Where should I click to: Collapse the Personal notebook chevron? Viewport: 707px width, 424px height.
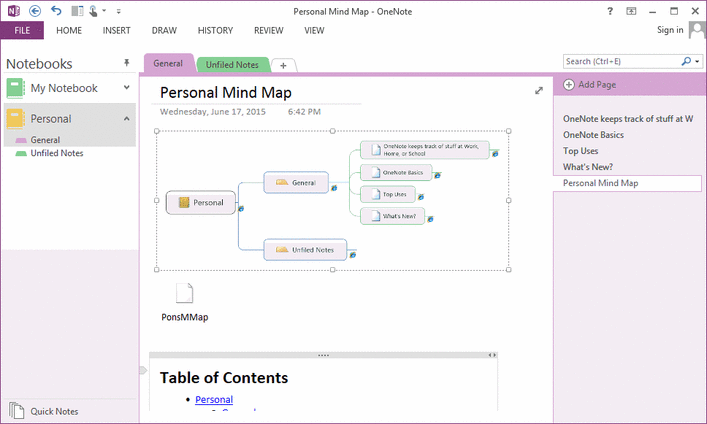pos(126,119)
